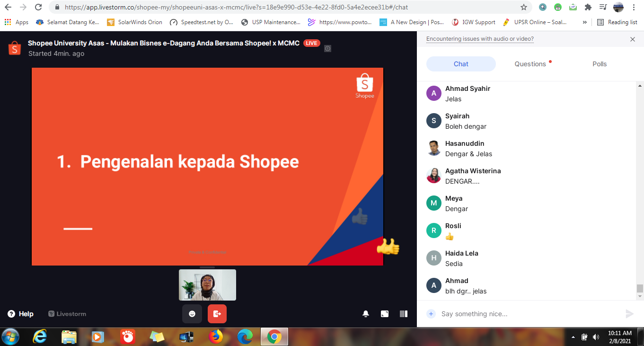Show hidden system tray icons

pos(573,337)
